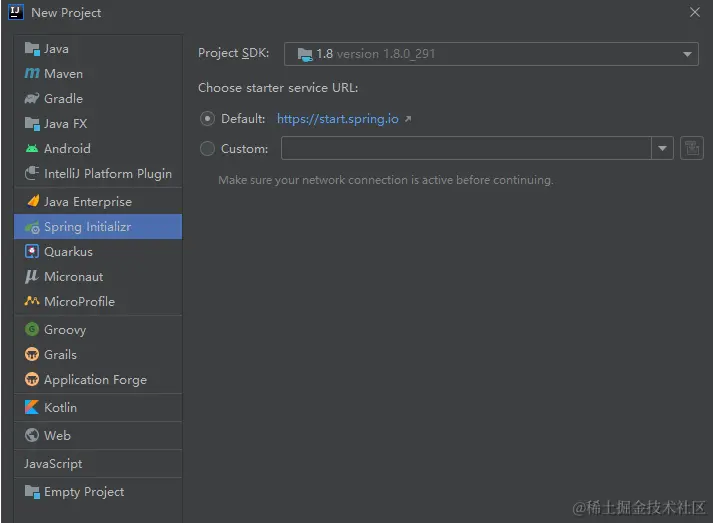
Task: Choose the Gradle project type label
Action: point(63,99)
